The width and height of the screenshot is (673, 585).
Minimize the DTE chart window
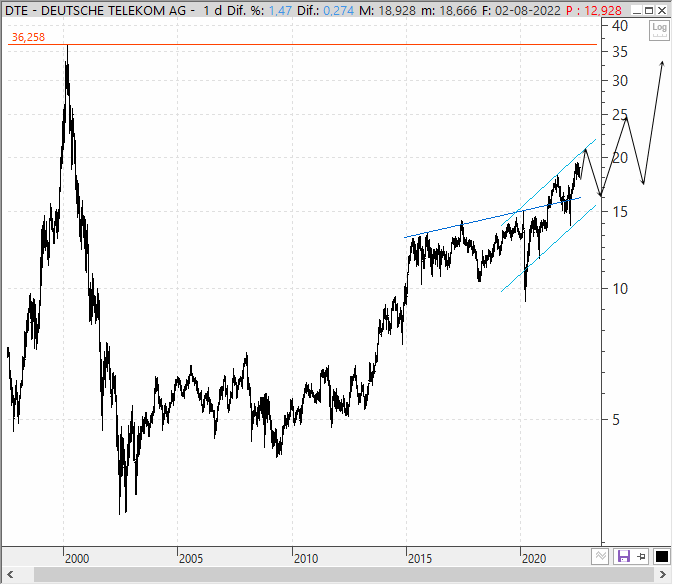pos(637,10)
